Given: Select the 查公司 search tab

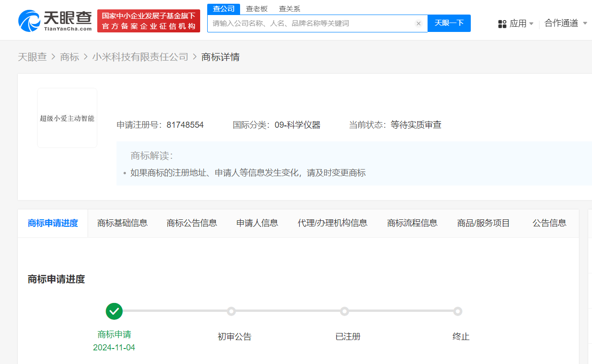Looking at the screenshot, I should click(224, 9).
